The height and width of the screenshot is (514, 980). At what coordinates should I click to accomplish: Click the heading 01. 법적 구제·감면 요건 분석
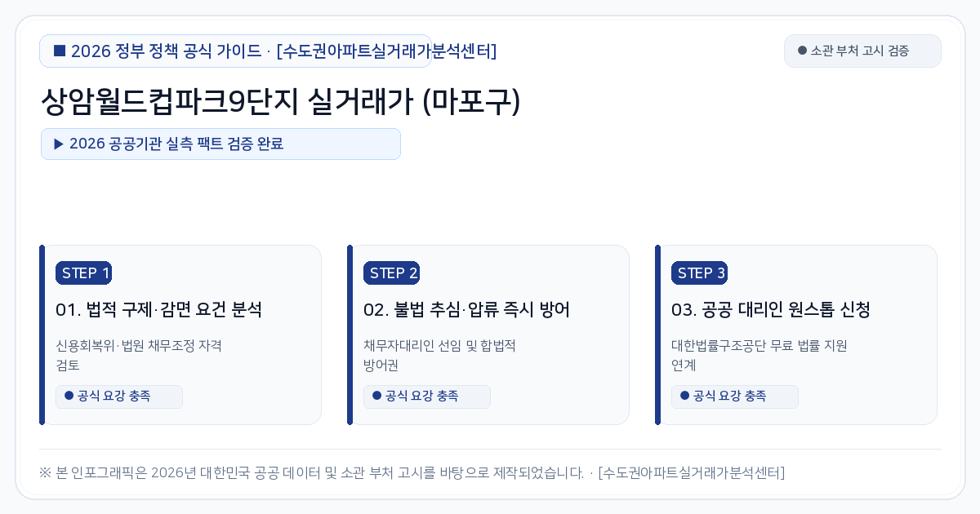tap(158, 310)
